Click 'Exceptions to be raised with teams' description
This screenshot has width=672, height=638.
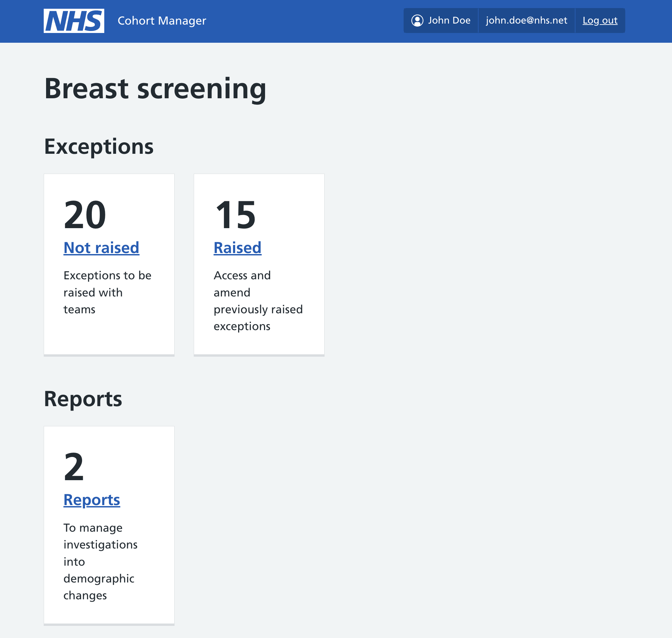[x=107, y=292]
